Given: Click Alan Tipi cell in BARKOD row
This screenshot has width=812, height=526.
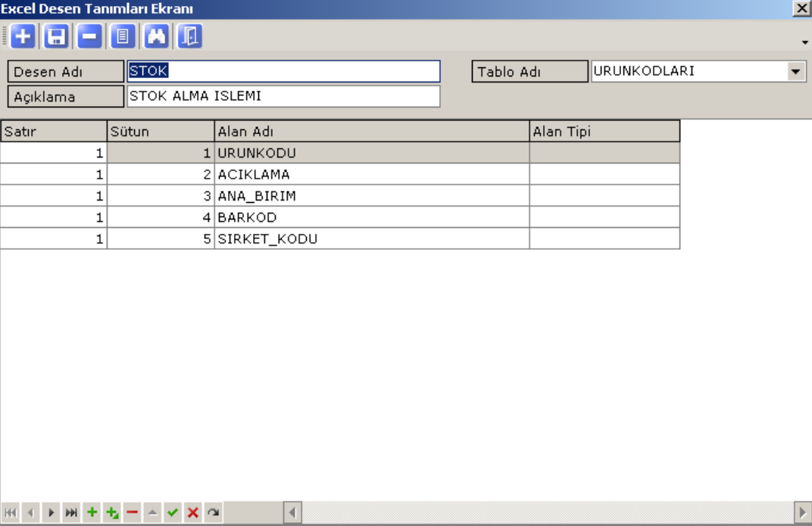Looking at the screenshot, I should click(605, 217).
